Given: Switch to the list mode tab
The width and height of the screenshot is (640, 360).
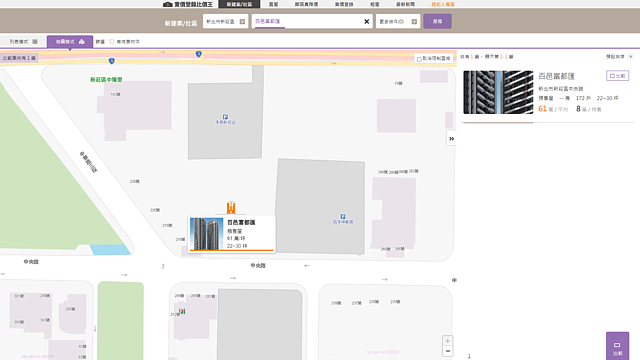Looking at the screenshot, I should [x=23, y=42].
